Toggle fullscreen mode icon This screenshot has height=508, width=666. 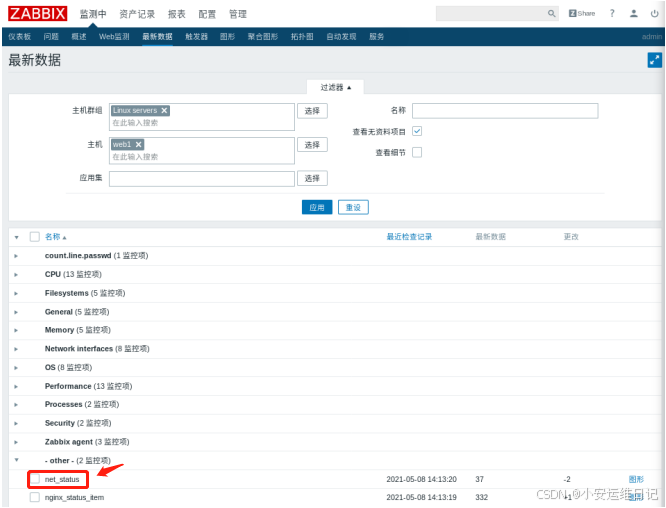pyautogui.click(x=655, y=60)
